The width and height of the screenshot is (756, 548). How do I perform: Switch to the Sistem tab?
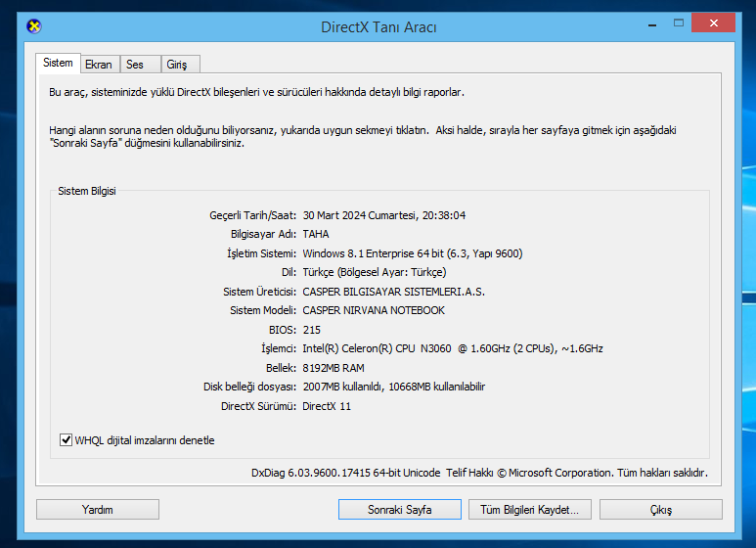point(58,63)
